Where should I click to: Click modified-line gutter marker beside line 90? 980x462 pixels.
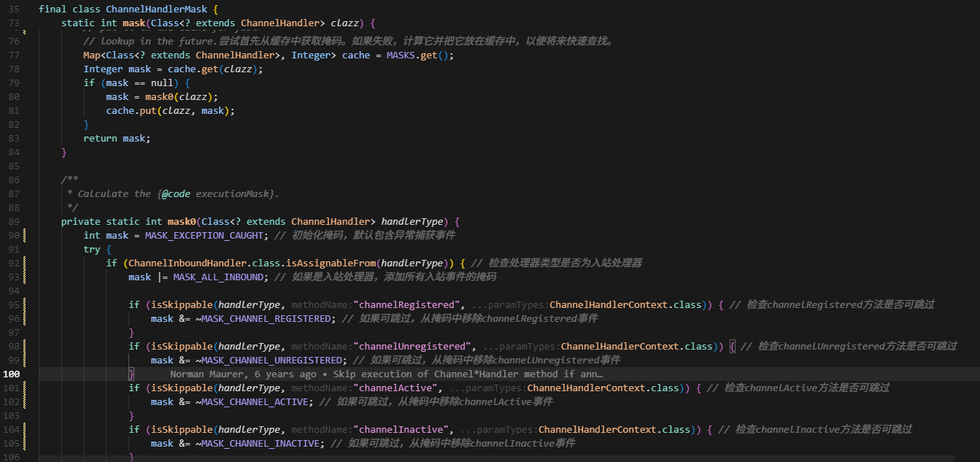(x=25, y=235)
